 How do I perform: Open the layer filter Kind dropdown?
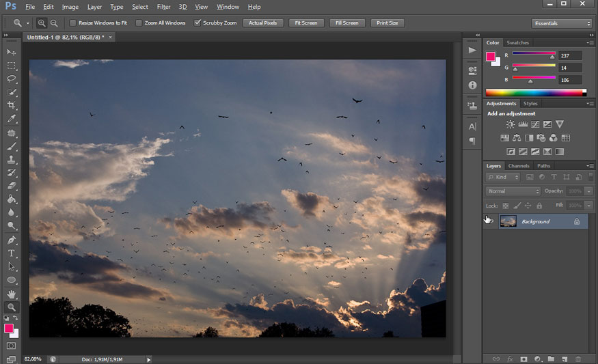pyautogui.click(x=503, y=178)
